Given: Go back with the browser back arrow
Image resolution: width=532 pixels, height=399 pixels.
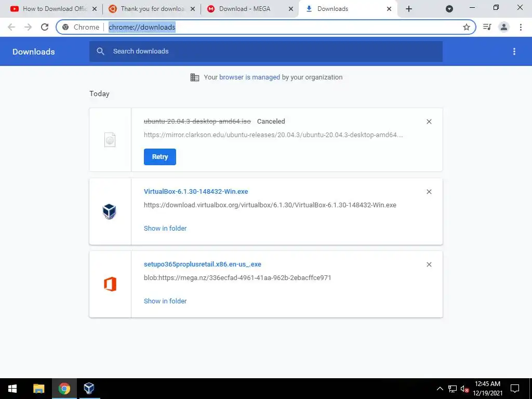Looking at the screenshot, I should tap(11, 27).
